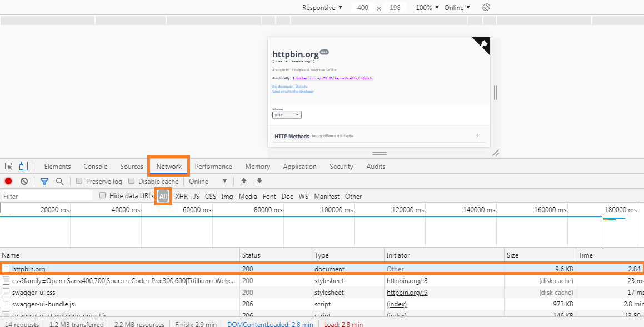Open the Online throttling dropdown in Network panel
Viewport: 644px width, 327px height.
(208, 181)
